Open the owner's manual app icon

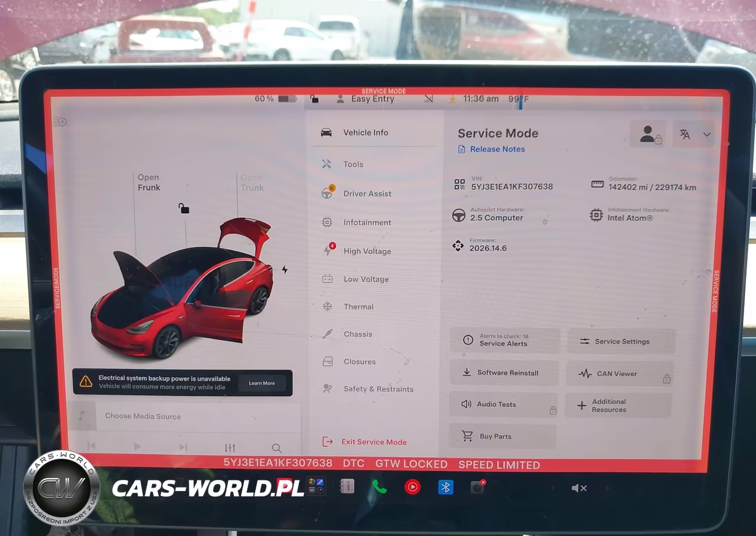(347, 486)
